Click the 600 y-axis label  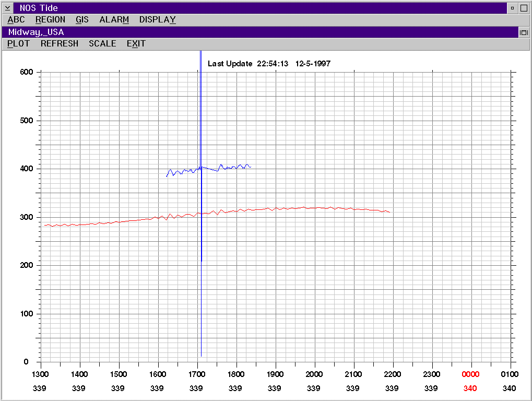click(27, 72)
